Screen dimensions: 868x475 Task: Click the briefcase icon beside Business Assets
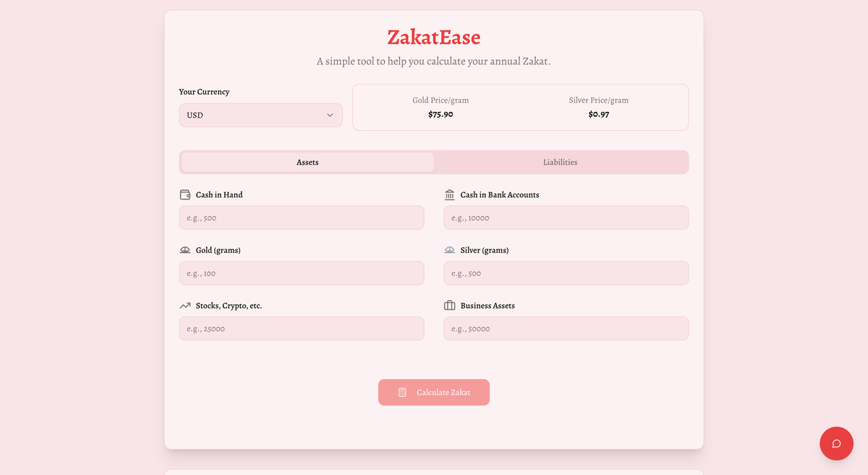coord(449,305)
